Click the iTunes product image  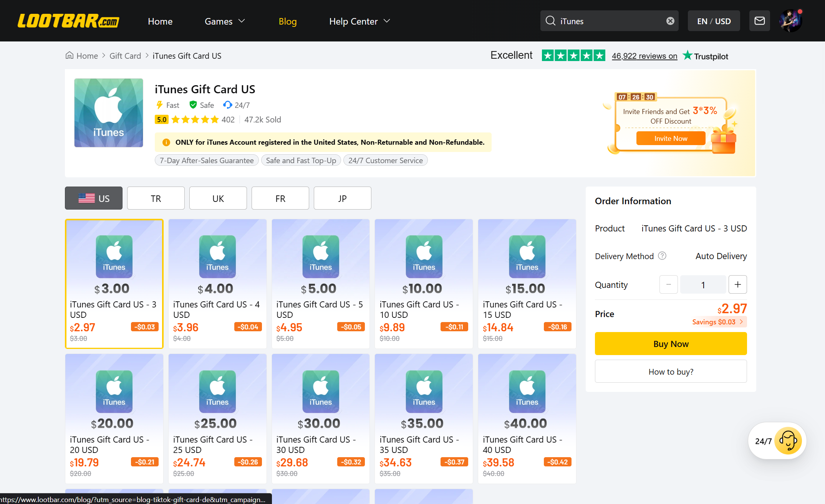pos(109,113)
